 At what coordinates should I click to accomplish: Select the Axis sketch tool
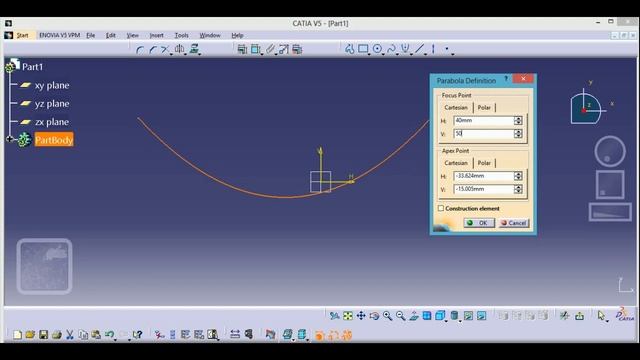tap(433, 49)
